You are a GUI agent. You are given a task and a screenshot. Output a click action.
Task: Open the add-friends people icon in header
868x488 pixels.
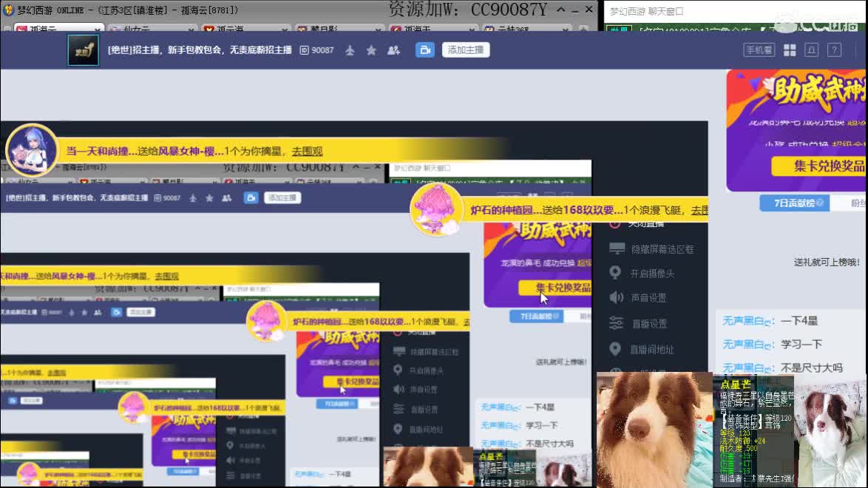[393, 50]
